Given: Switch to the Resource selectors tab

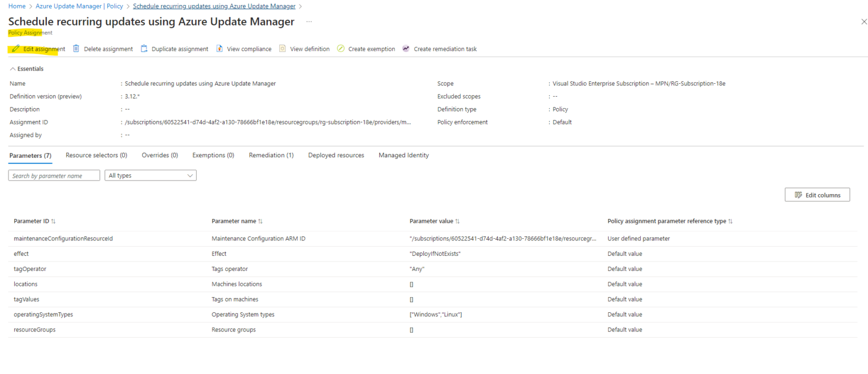Looking at the screenshot, I should click(96, 155).
